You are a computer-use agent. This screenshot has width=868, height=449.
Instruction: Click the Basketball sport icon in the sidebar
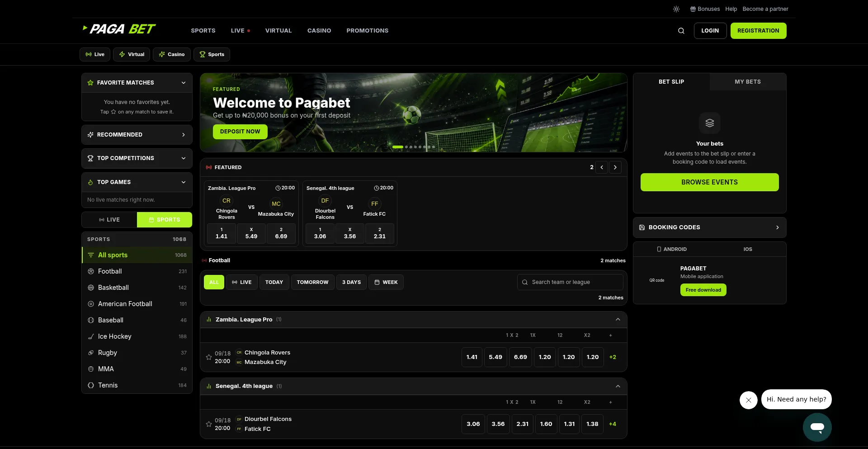pyautogui.click(x=91, y=288)
